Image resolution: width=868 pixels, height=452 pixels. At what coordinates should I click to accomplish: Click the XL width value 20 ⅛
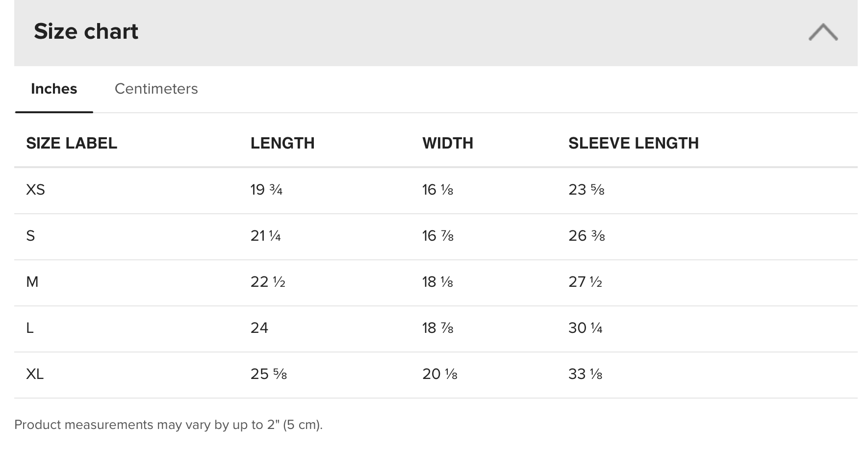[x=439, y=374]
